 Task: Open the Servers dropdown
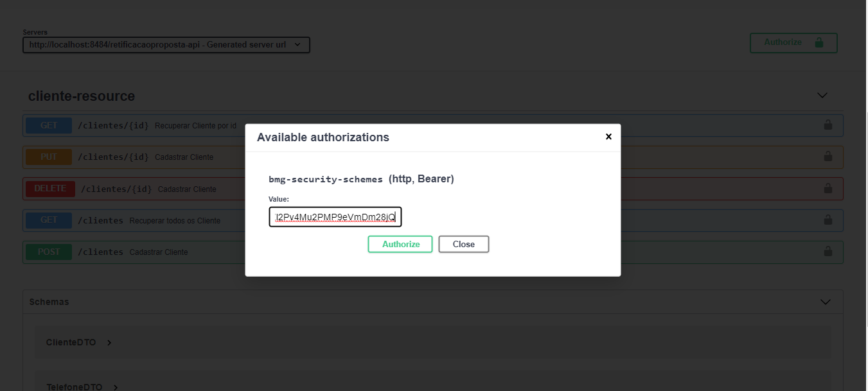click(x=166, y=45)
